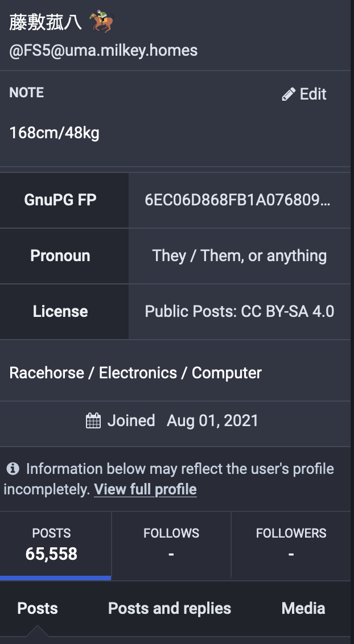This screenshot has height=644, width=354.
Task: Click the username @FS5@uma.milkey.homes
Action: point(104,51)
